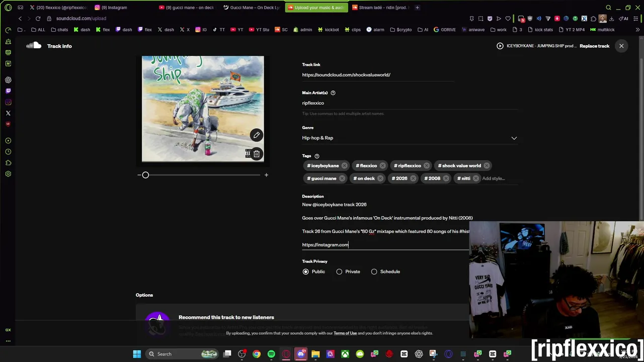This screenshot has width=644, height=362.
Task: Open the ALL bookmarks folder
Action: pyautogui.click(x=38, y=30)
